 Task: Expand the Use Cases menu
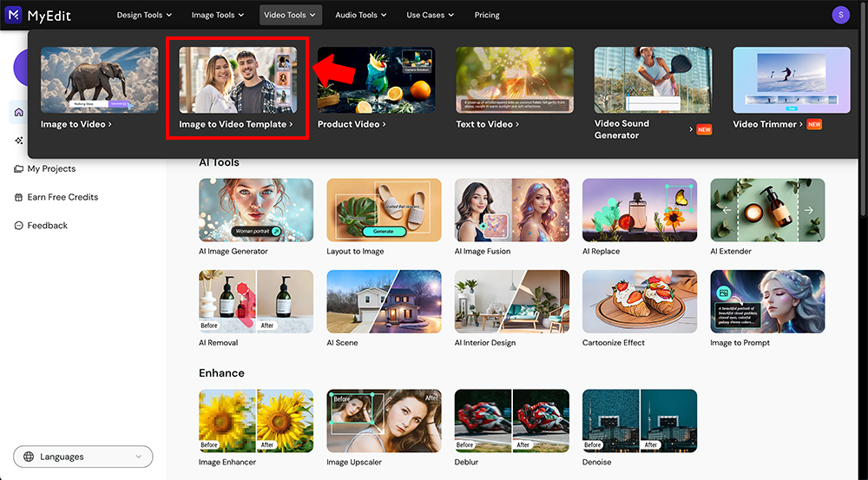click(x=431, y=15)
